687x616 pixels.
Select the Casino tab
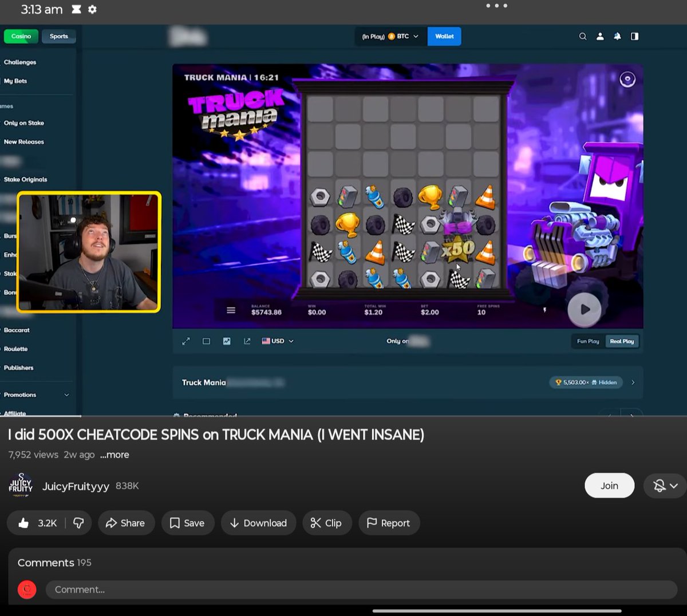coord(21,36)
